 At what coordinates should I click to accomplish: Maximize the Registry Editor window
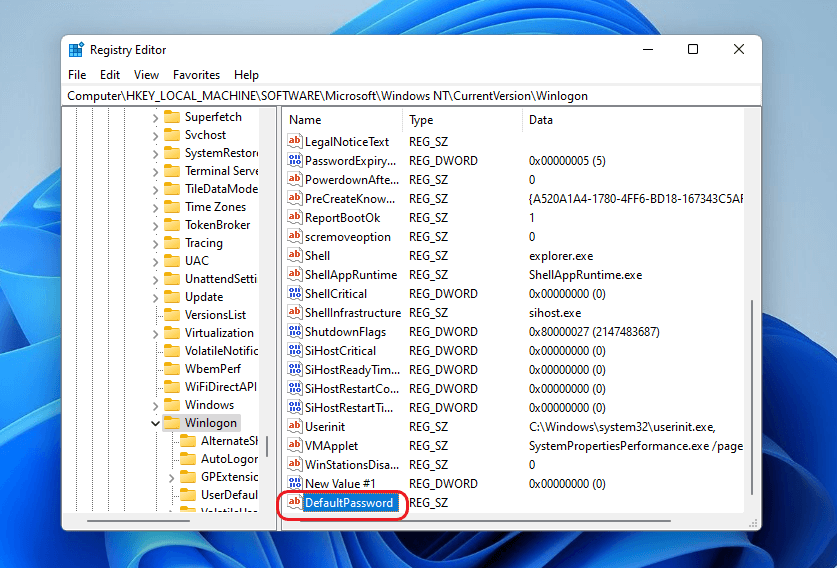coord(693,49)
